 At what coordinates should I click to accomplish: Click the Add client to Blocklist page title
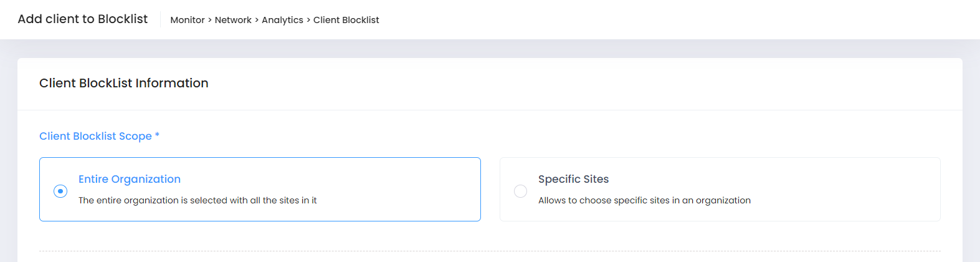83,19
